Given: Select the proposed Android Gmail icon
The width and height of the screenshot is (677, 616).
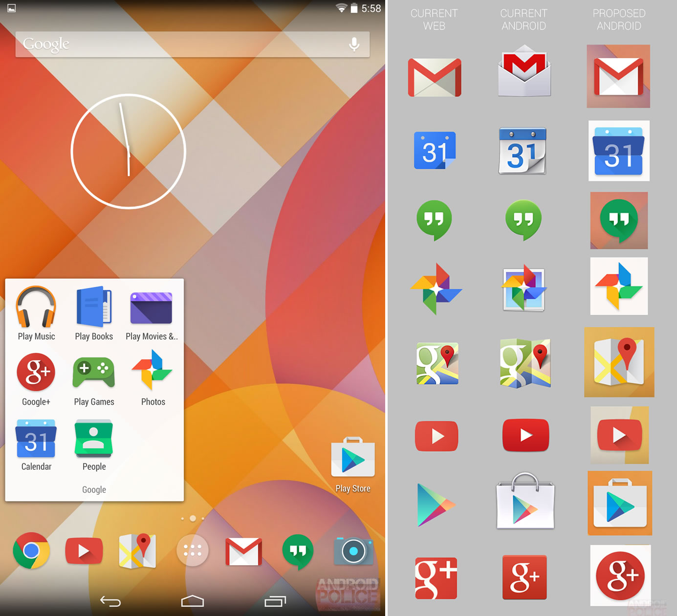Looking at the screenshot, I should coord(618,76).
